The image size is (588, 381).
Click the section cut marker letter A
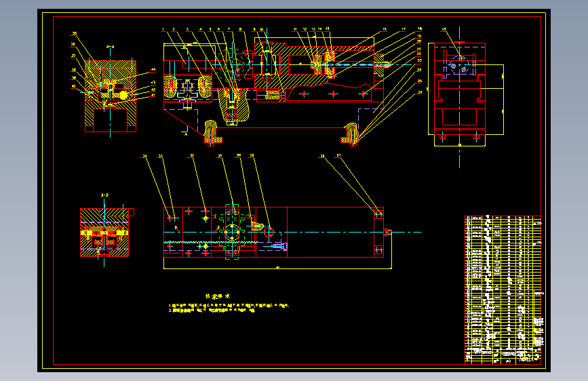(186, 134)
